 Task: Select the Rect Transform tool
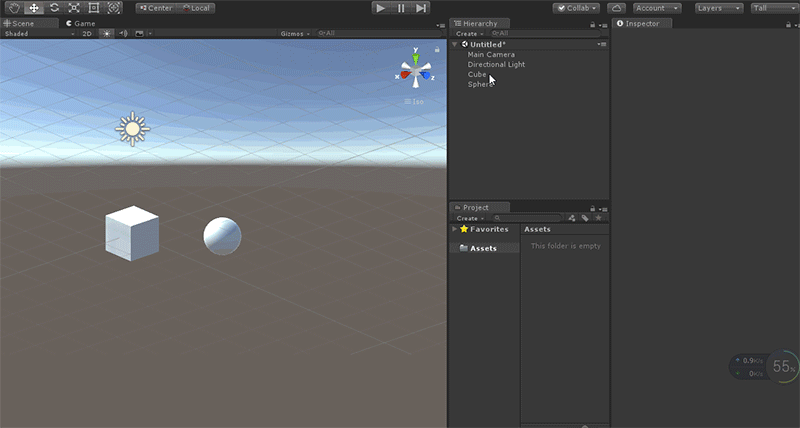point(94,8)
